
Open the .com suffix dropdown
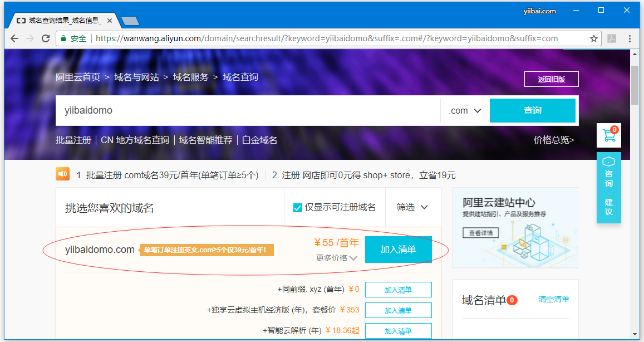[x=465, y=110]
